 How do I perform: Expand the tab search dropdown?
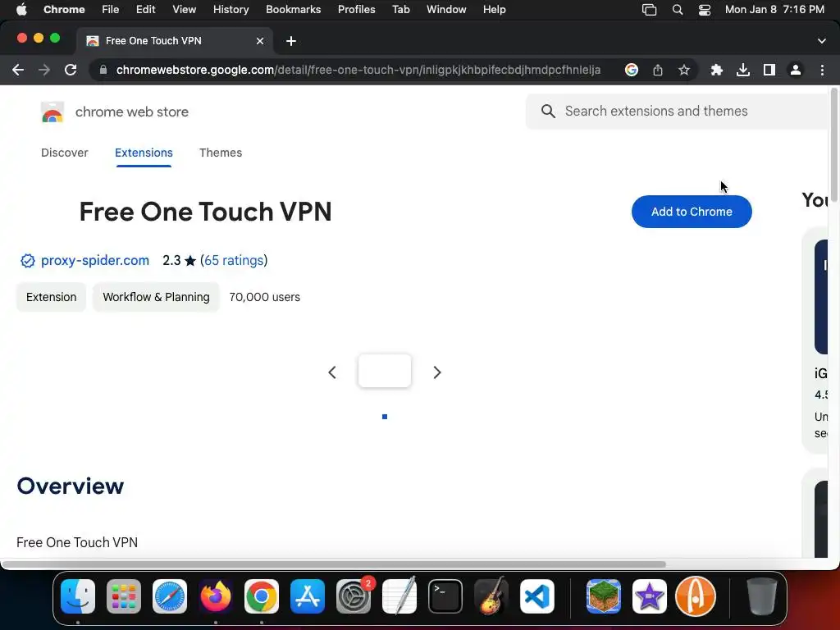click(x=822, y=41)
